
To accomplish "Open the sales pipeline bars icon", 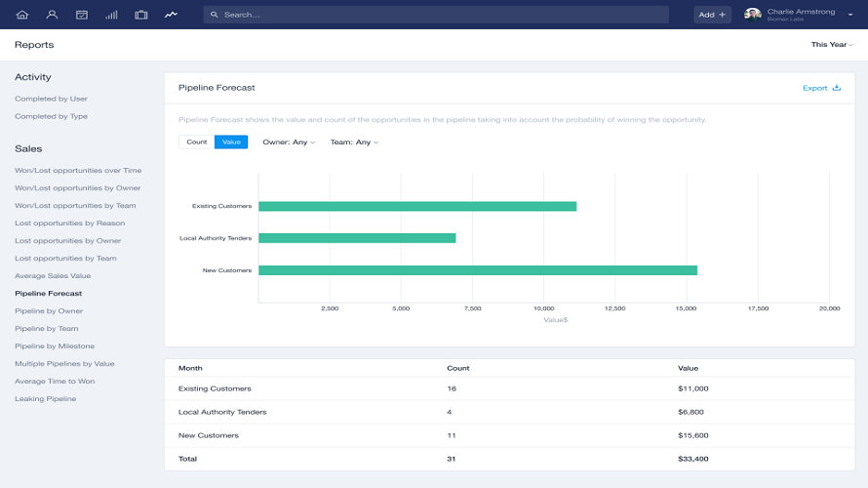I will click(x=111, y=15).
